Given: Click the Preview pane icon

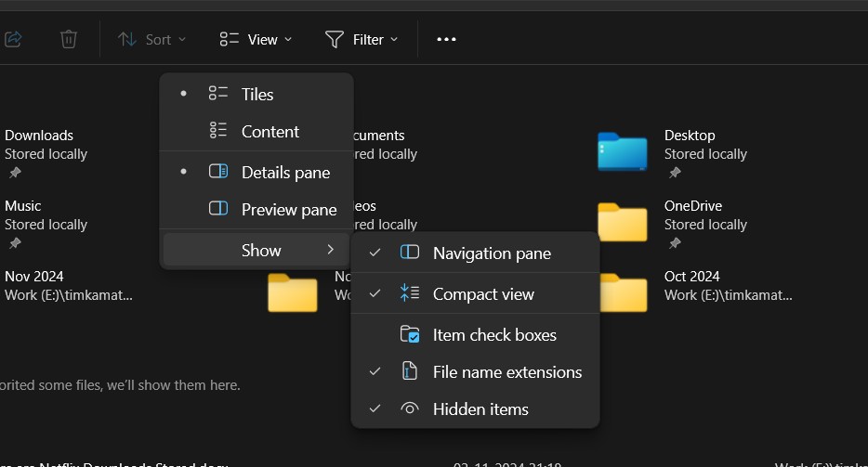Looking at the screenshot, I should (218, 208).
